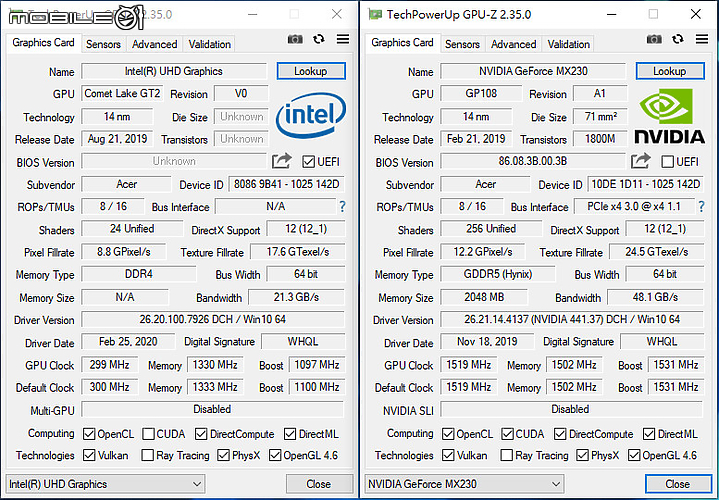Click the Comet Lake GT2 GPU field
The image size is (719, 500).
pyautogui.click(x=122, y=94)
